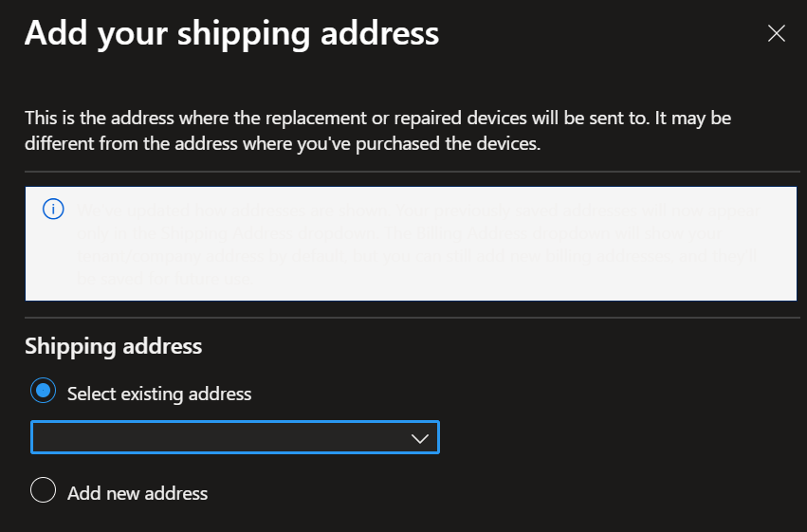
Task: Click the 'Add your shipping address' title
Action: (231, 33)
